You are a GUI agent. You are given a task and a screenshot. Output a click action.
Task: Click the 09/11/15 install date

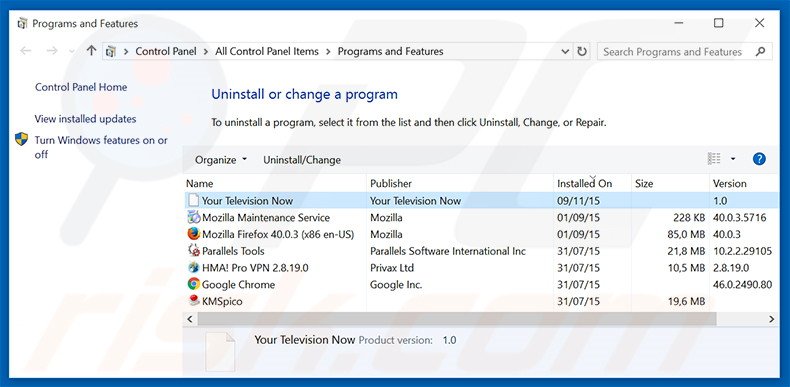[x=578, y=201]
